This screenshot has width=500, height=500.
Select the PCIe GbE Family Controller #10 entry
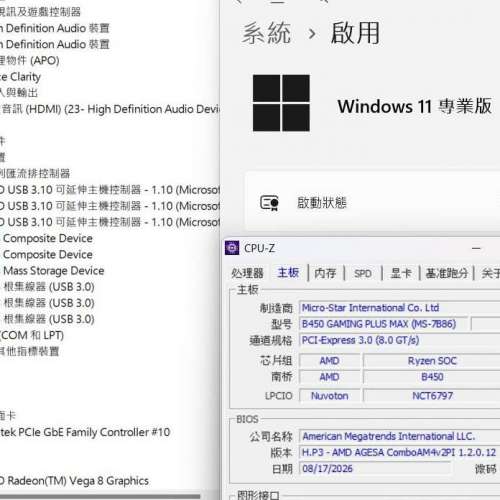(x=85, y=432)
